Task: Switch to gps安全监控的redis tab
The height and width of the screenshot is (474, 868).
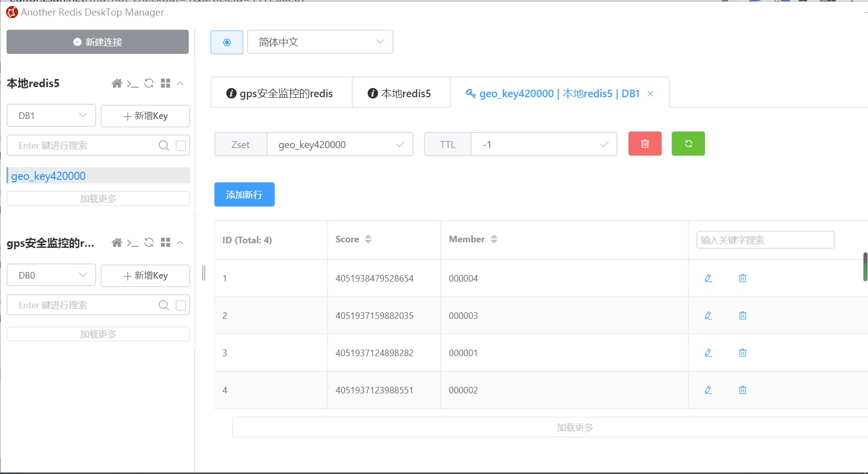Action: pyautogui.click(x=281, y=93)
